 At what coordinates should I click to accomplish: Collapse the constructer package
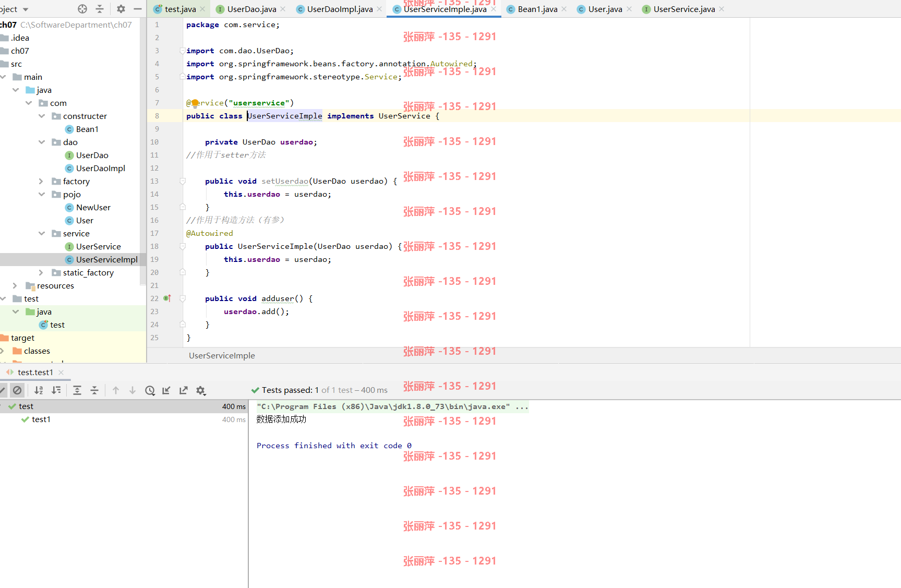(x=42, y=116)
